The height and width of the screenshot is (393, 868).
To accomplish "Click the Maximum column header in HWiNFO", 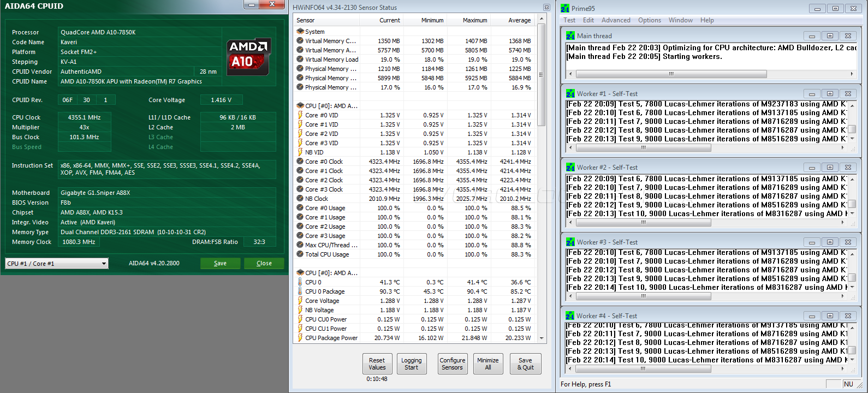I will (469, 20).
